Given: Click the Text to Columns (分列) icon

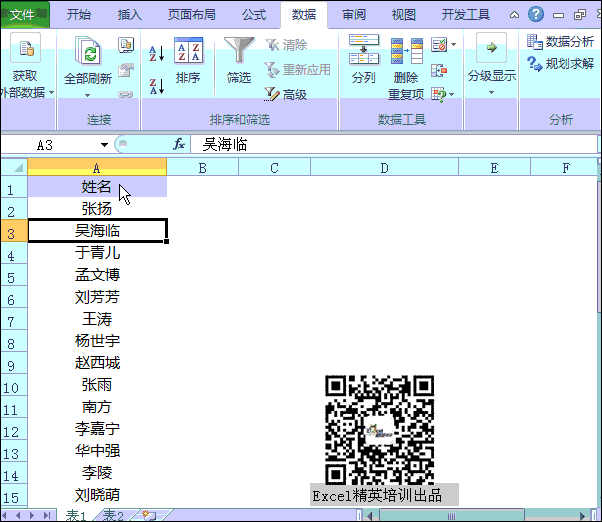Looking at the screenshot, I should 363,60.
